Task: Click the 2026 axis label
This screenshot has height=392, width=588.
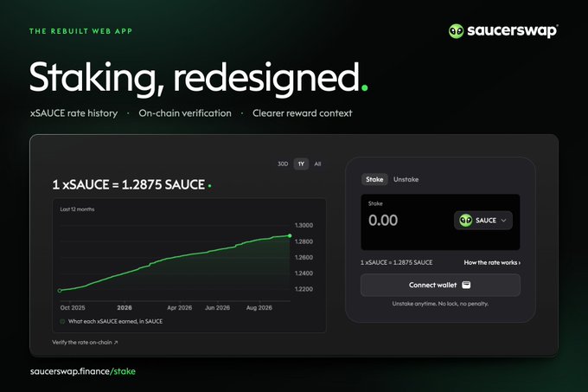Action: [x=125, y=307]
